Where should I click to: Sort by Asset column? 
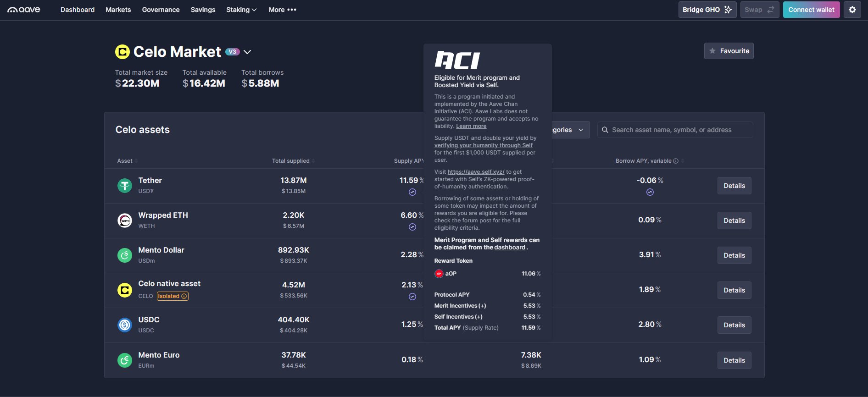[x=128, y=161]
